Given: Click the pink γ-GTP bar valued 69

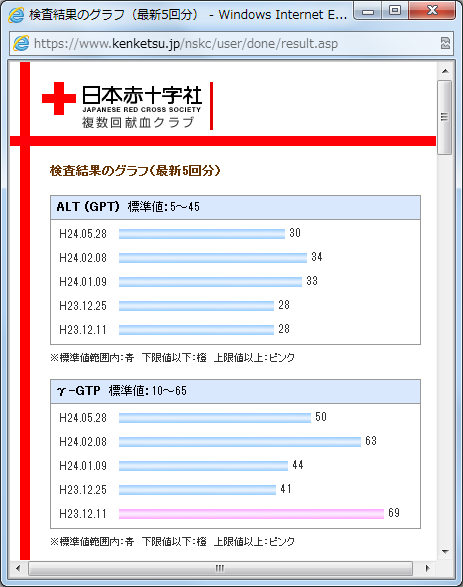Looking at the screenshot, I should point(252,514).
